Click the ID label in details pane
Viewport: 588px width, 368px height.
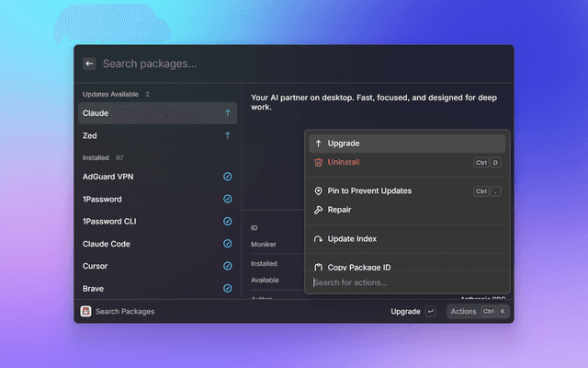point(254,228)
